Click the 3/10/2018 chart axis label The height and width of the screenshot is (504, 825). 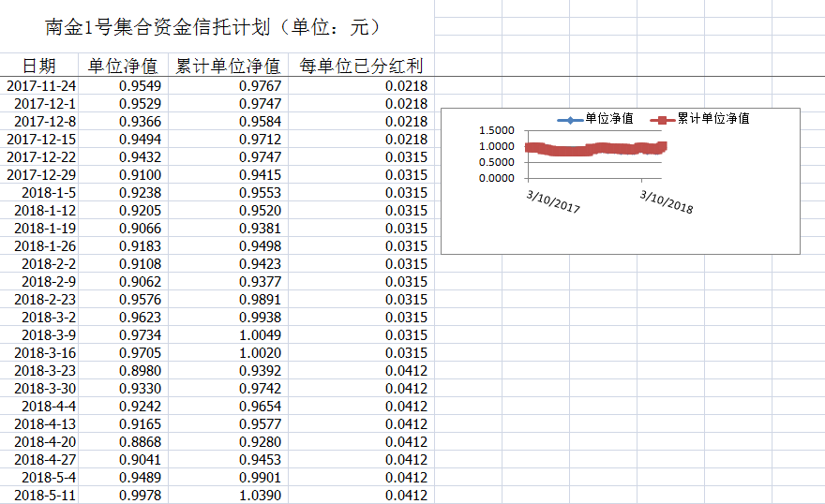click(x=667, y=201)
